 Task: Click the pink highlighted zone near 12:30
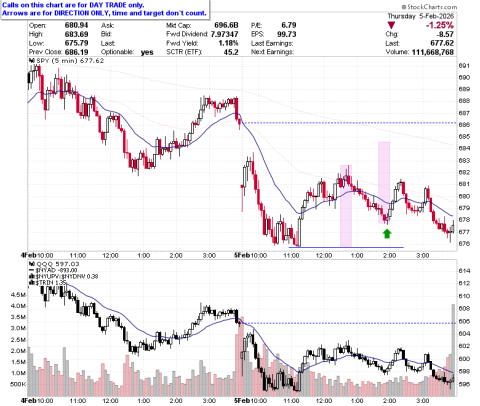coord(346,206)
